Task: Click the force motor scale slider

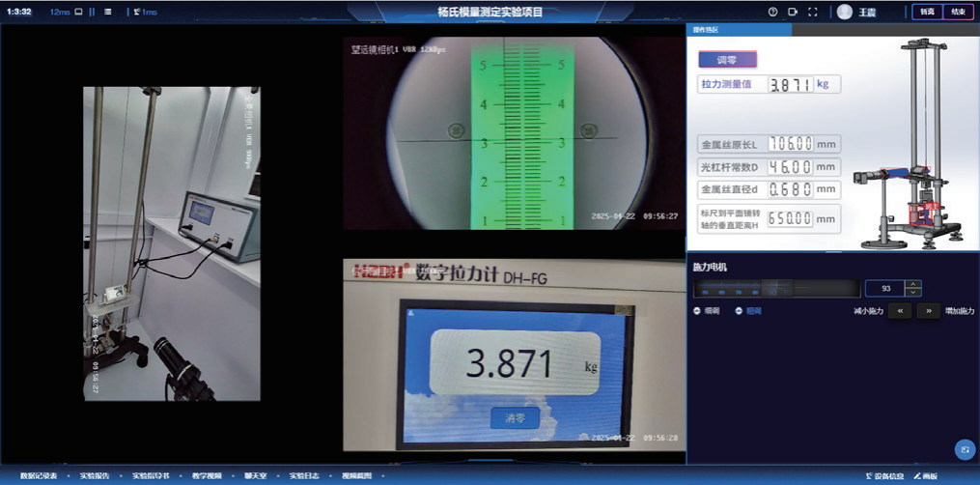Action: click(x=776, y=288)
